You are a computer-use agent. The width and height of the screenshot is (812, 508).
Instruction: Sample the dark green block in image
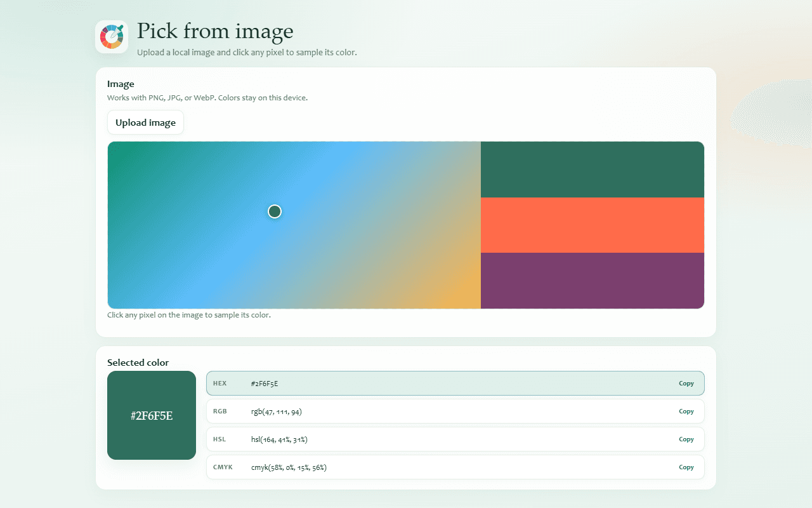(593, 170)
